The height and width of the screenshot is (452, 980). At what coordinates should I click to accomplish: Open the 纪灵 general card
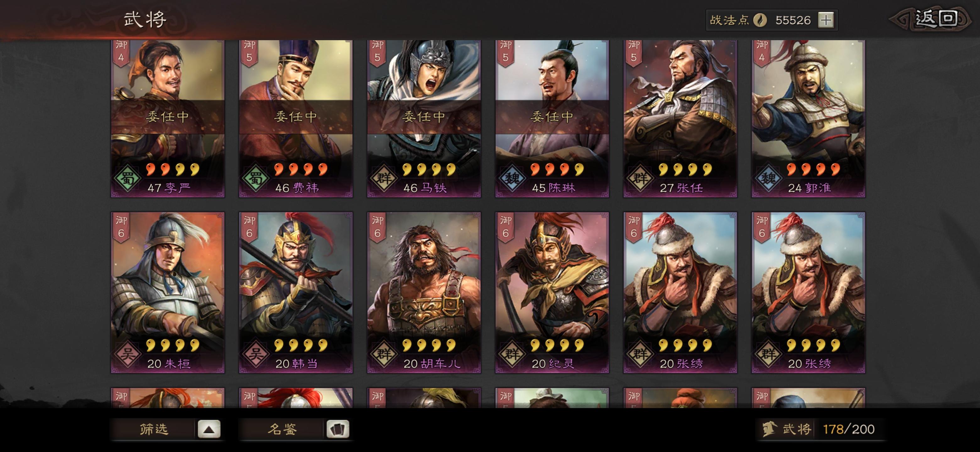click(552, 292)
